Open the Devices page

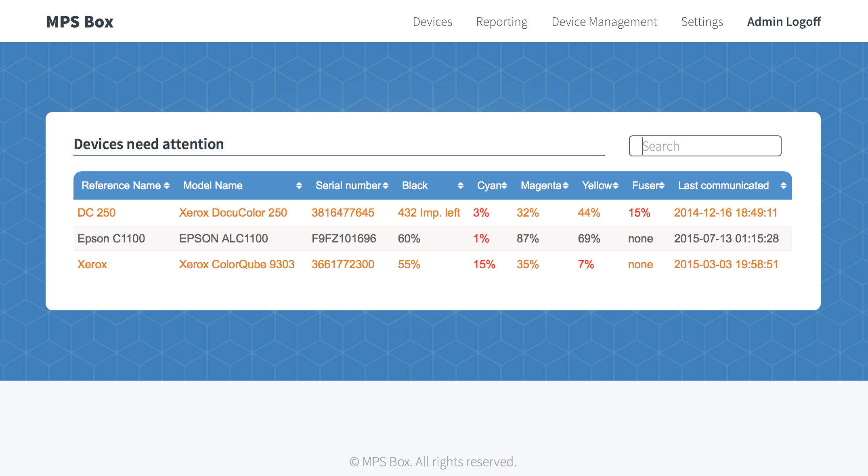point(432,22)
